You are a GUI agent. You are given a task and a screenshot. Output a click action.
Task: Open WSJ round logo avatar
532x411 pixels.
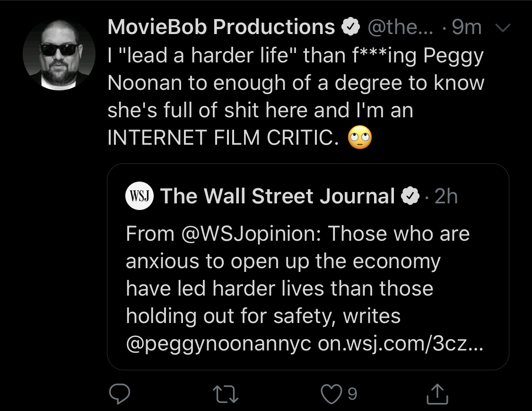pos(140,196)
